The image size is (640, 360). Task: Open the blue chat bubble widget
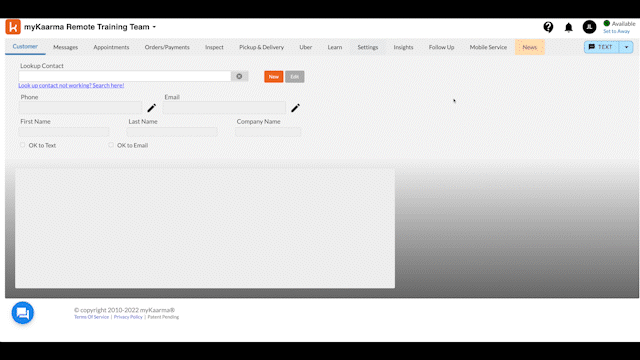22,313
